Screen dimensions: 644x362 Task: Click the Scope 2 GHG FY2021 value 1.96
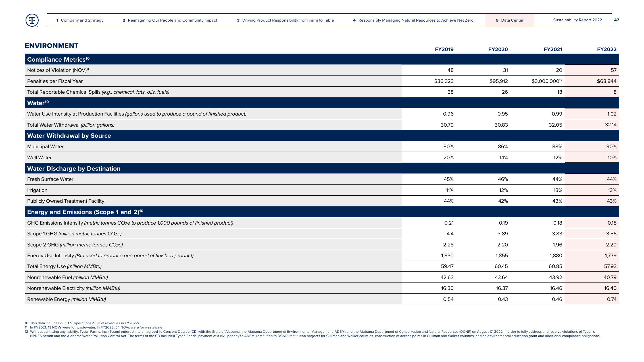pos(557,245)
